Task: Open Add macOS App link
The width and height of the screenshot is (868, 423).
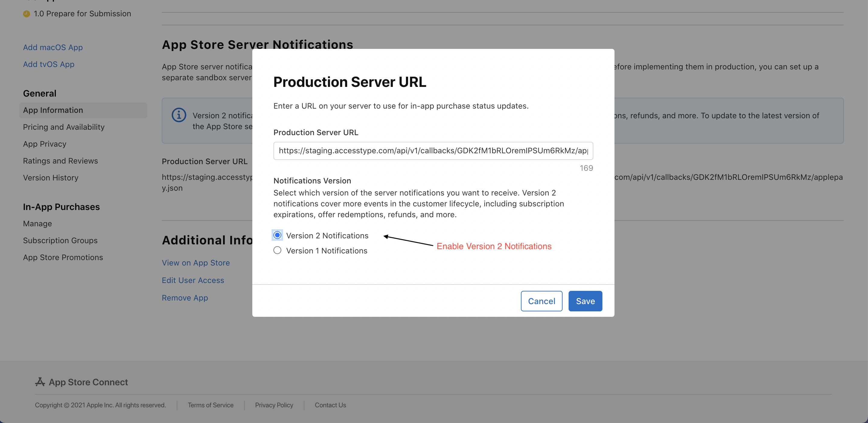Action: [53, 47]
